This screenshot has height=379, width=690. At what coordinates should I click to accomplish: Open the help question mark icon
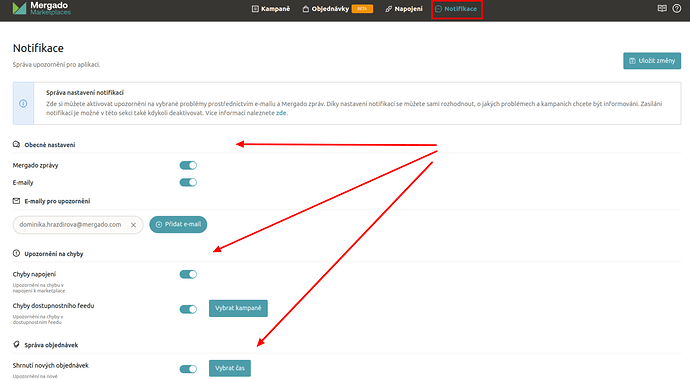[677, 8]
